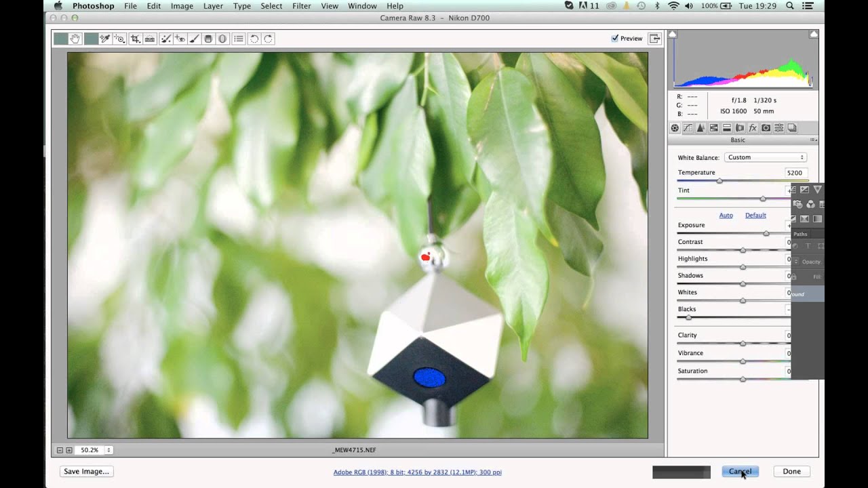Image resolution: width=868 pixels, height=488 pixels.
Task: Open the Filter menu
Action: click(302, 6)
